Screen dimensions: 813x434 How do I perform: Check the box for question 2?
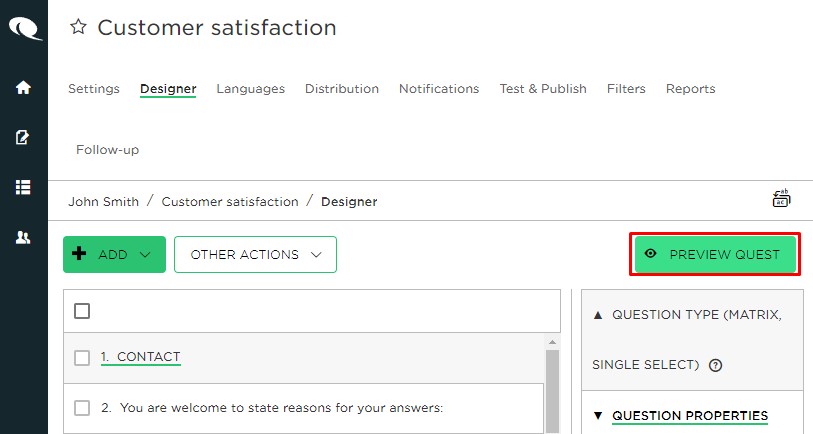[x=82, y=408]
